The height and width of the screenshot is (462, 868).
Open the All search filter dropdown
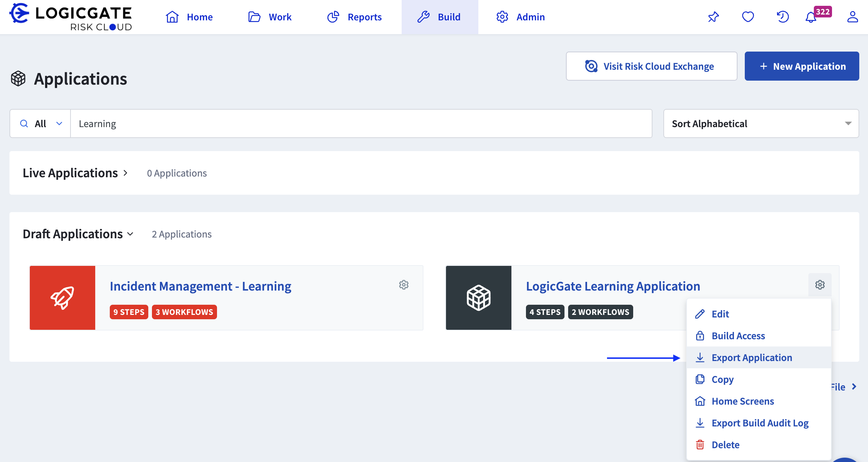coord(40,124)
